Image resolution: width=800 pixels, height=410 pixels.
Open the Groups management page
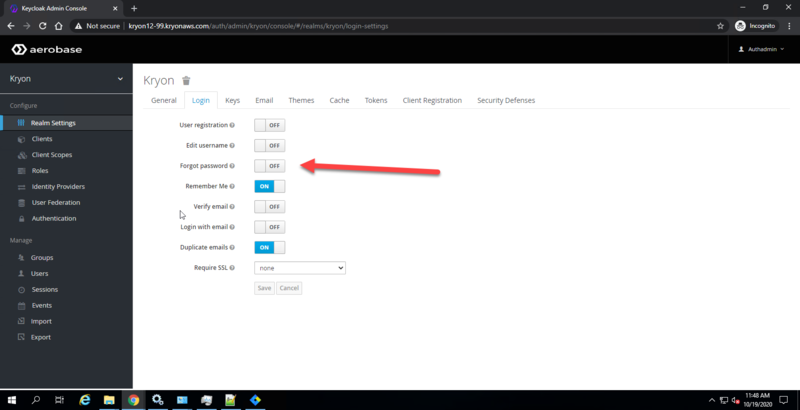(42, 257)
